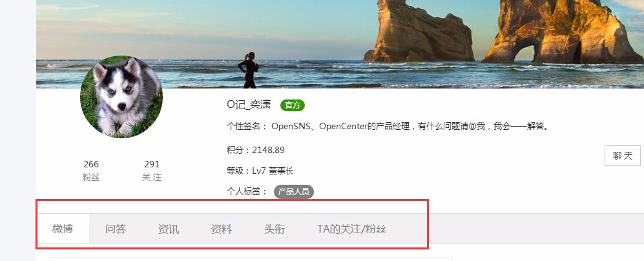This screenshot has height=261, width=644.
Task: Show the 头衔 tab
Action: (275, 229)
